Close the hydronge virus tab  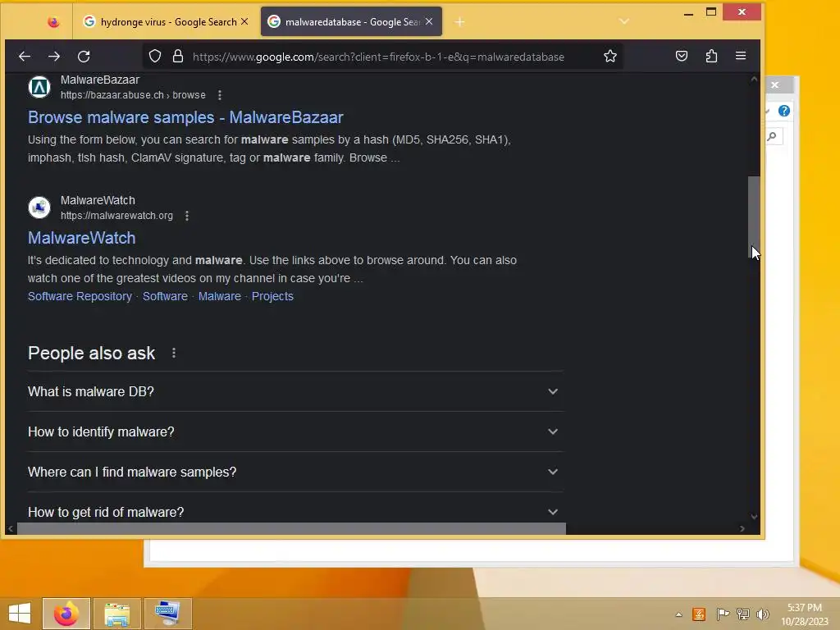pyautogui.click(x=244, y=21)
